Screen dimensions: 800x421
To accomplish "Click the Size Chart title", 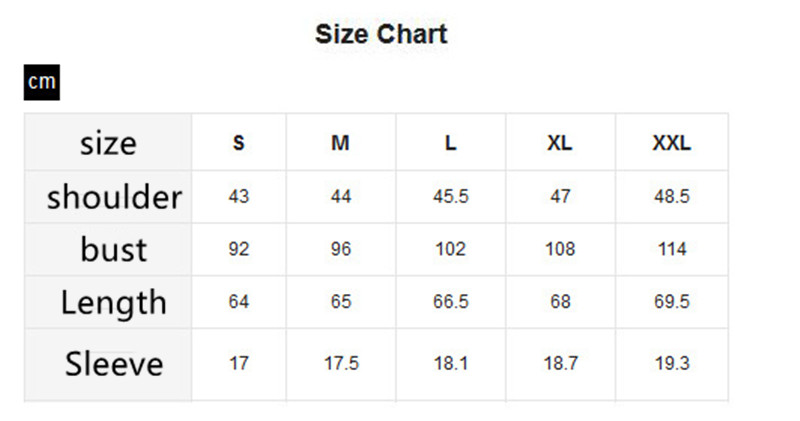I will pyautogui.click(x=381, y=34).
